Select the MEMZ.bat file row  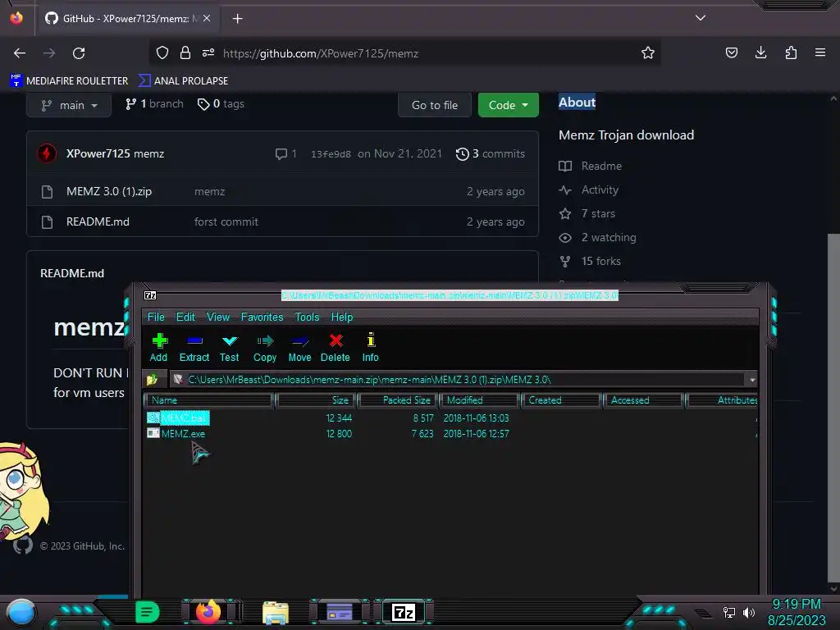450,418
